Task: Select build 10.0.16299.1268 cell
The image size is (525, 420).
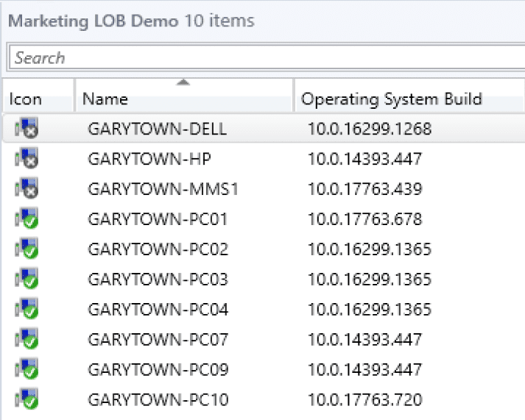Action: 369,129
